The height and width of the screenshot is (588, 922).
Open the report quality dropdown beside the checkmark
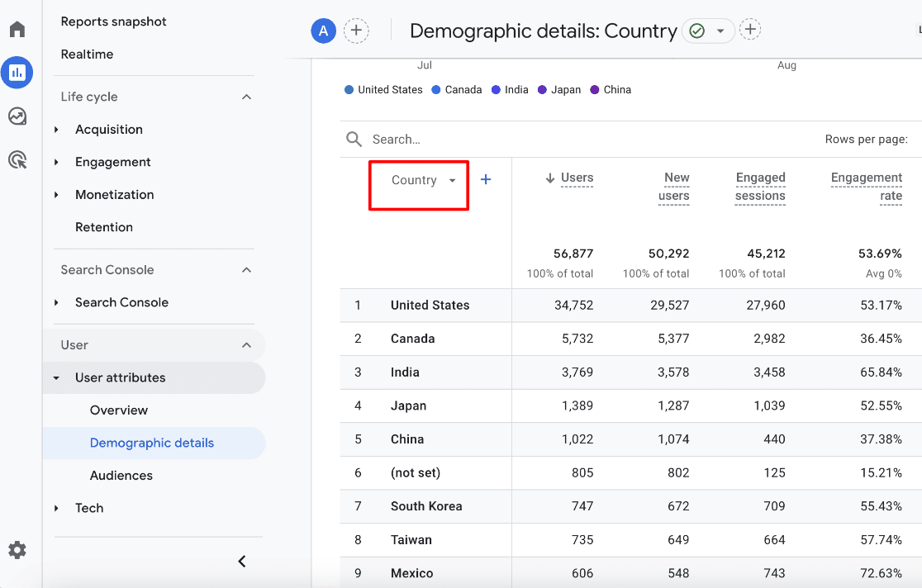pyautogui.click(x=720, y=31)
